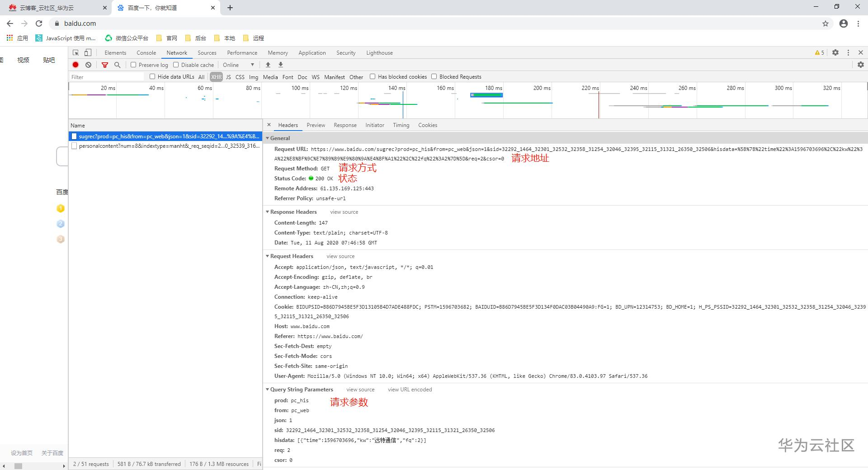Viewport: 868px width, 470px height.
Task: Close the 百度一下 tab
Action: 213,8
